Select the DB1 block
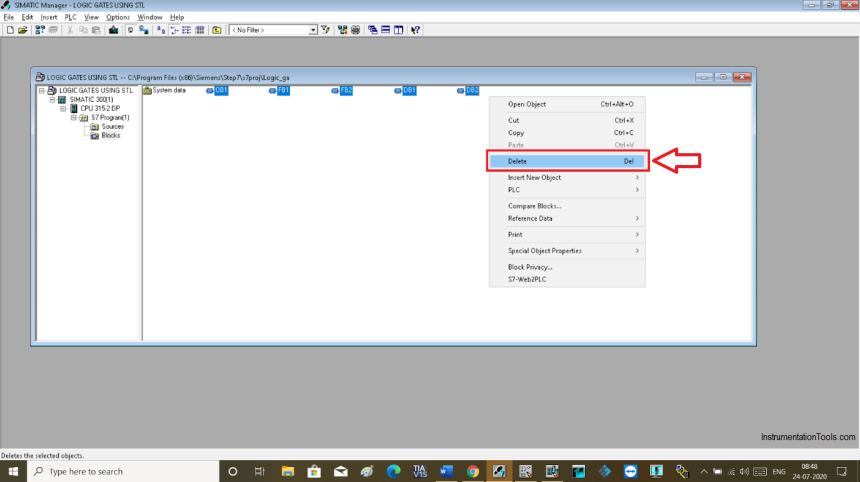The height and width of the screenshot is (482, 860). click(405, 90)
